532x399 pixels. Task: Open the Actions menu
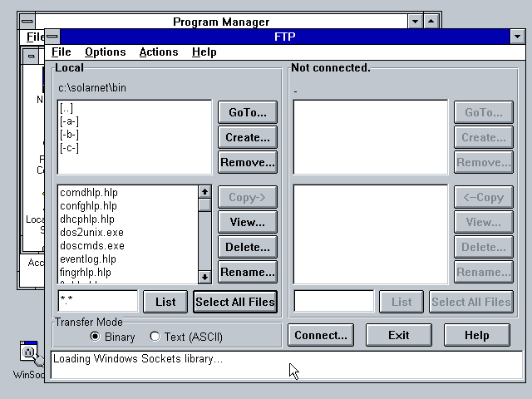159,52
